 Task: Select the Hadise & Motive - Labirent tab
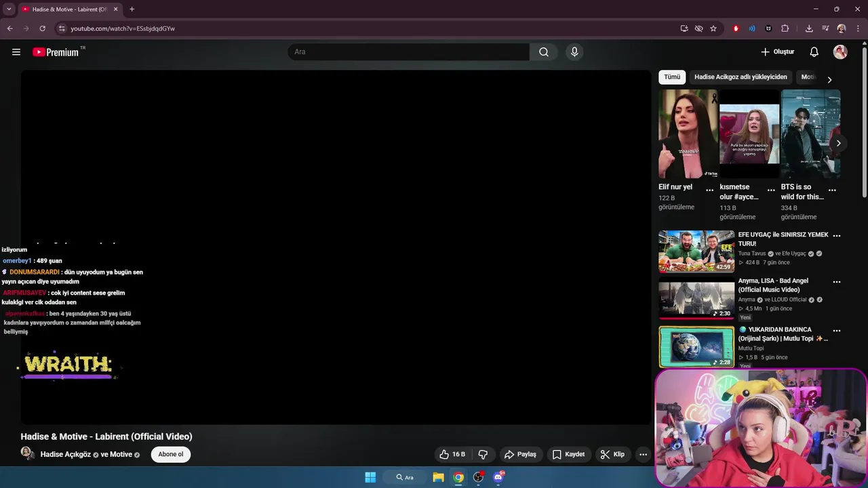pos(69,9)
